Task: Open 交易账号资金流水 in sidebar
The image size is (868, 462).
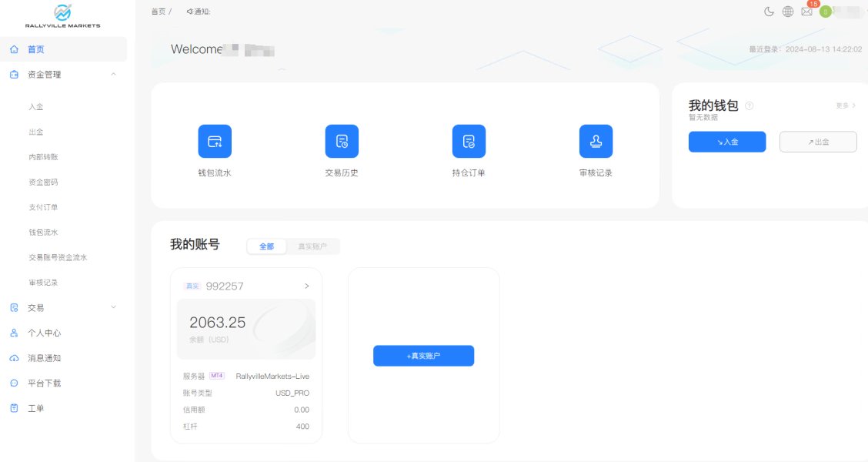Action: click(x=58, y=257)
